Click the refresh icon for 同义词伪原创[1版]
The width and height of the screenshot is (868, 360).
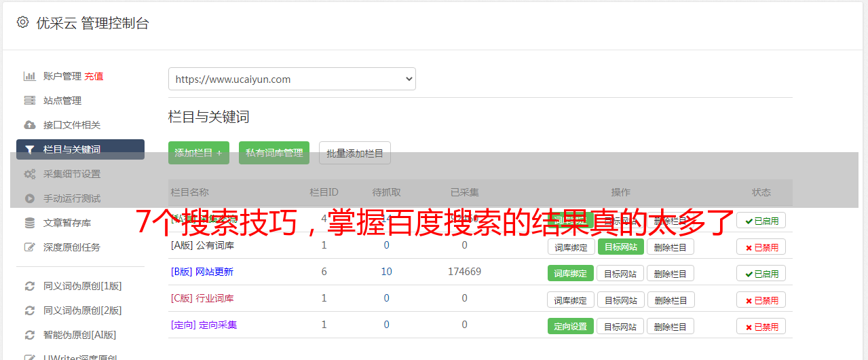pyautogui.click(x=29, y=286)
